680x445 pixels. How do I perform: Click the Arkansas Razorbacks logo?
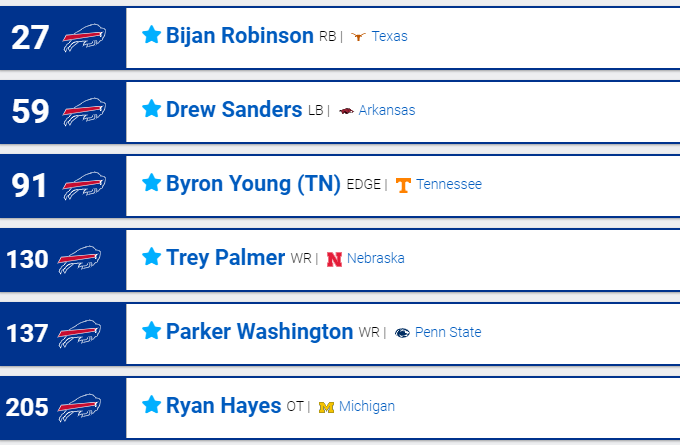[x=346, y=111]
